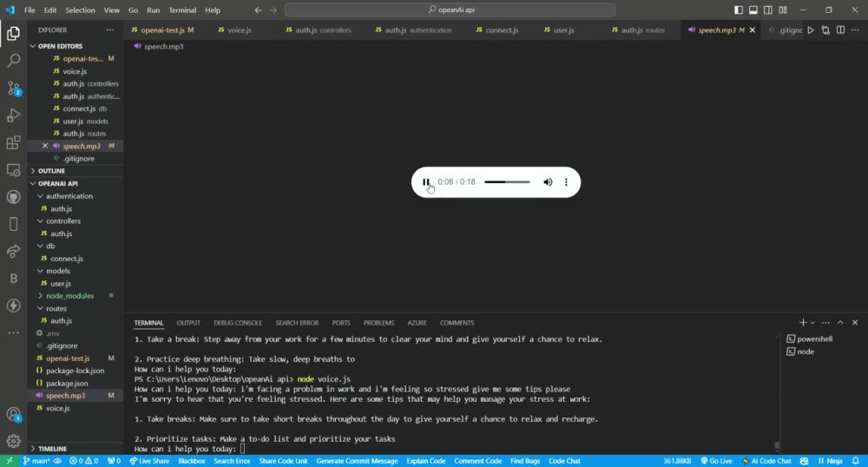This screenshot has width=868, height=467.
Task: Start Live Share from status bar
Action: click(x=149, y=461)
